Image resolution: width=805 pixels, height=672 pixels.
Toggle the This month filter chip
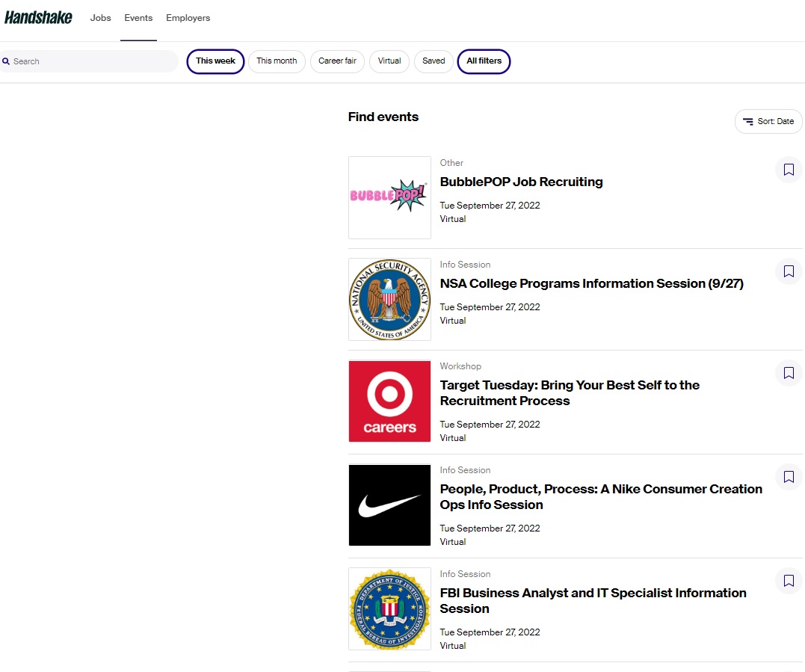point(277,61)
